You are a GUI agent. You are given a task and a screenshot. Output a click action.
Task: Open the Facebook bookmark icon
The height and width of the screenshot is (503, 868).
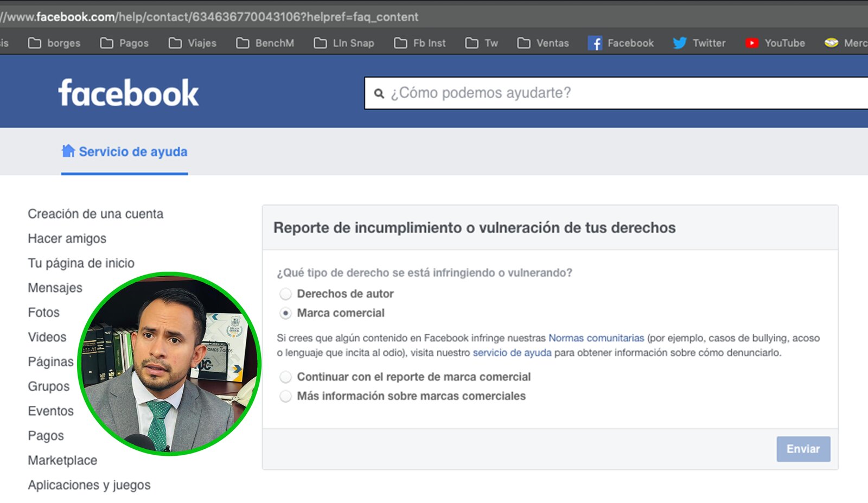coord(595,43)
